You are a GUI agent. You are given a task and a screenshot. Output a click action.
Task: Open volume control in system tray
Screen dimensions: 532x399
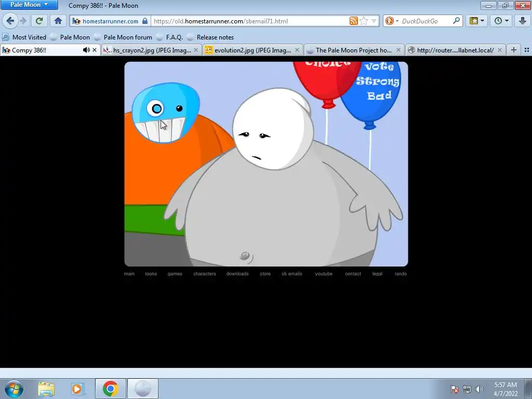tap(480, 389)
